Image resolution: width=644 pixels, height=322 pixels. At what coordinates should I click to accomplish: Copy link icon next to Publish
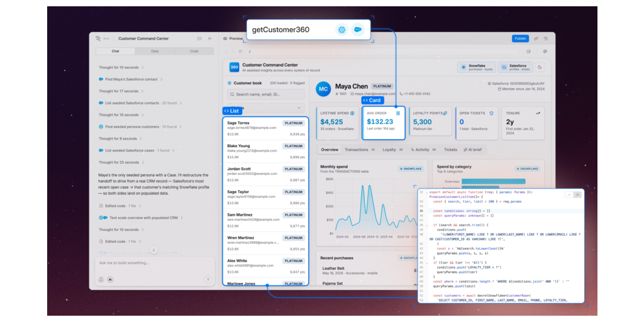[536, 38]
